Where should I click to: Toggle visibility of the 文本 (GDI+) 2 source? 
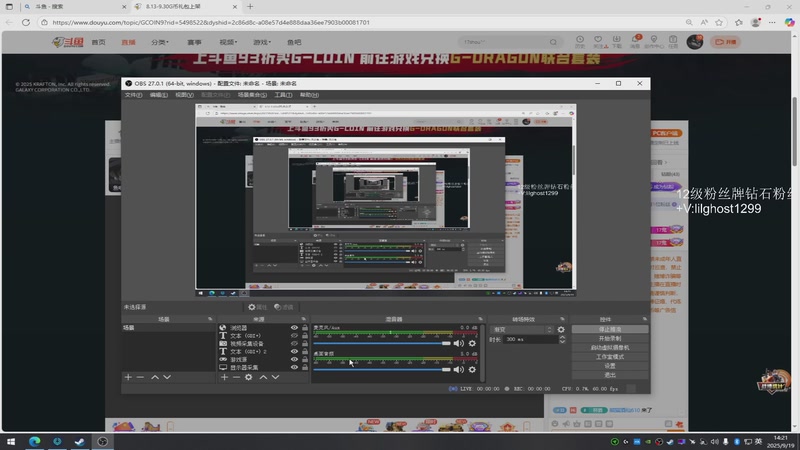coord(294,352)
